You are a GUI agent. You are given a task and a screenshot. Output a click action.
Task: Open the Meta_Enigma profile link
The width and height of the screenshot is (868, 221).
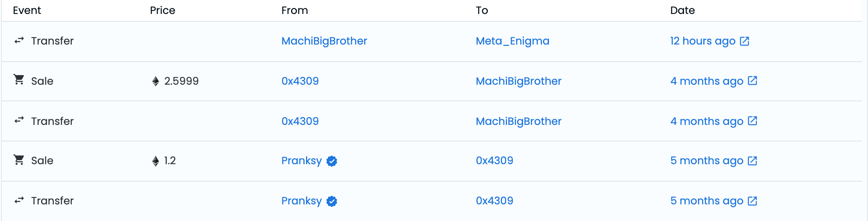512,41
